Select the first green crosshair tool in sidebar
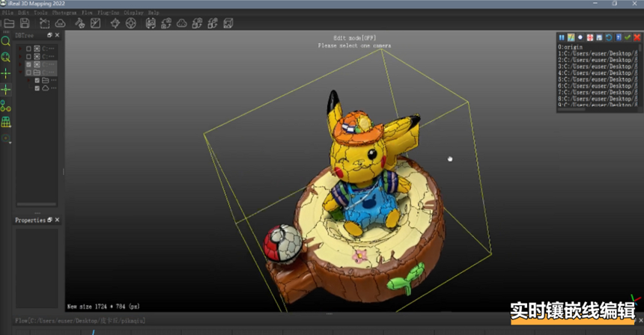This screenshot has height=335, width=644. [x=6, y=74]
